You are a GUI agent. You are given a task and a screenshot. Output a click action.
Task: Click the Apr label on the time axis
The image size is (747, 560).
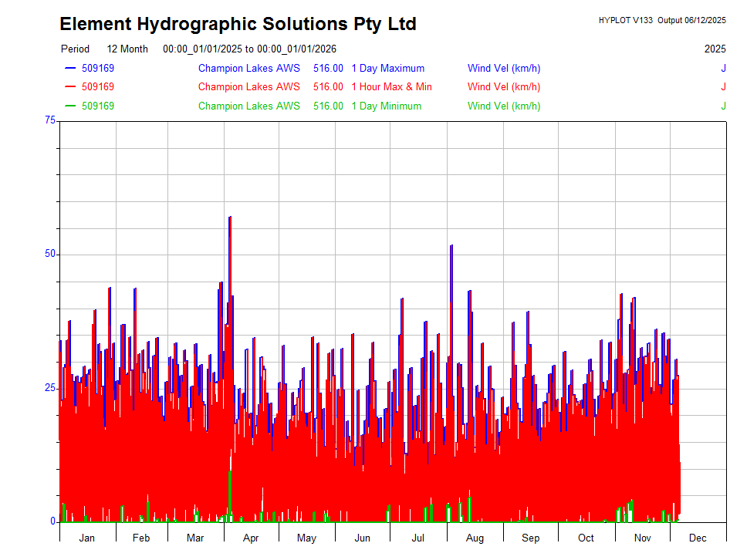[251, 538]
